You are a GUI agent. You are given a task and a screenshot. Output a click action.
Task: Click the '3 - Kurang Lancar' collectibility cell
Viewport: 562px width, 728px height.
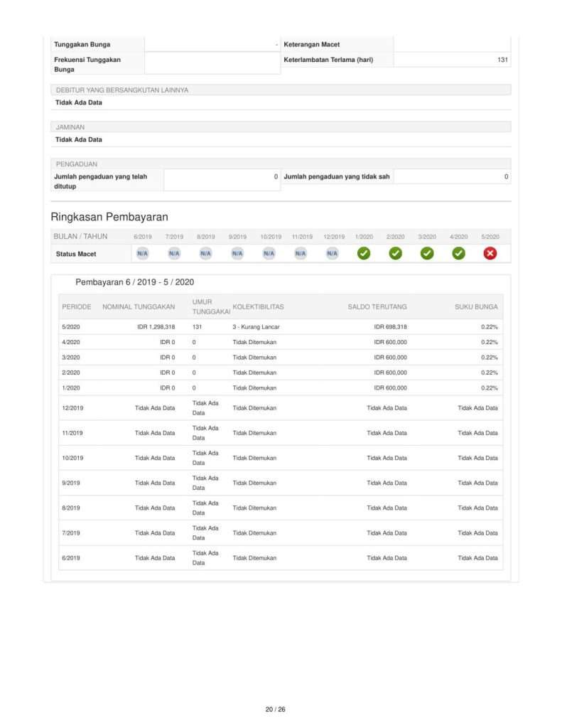click(x=256, y=327)
